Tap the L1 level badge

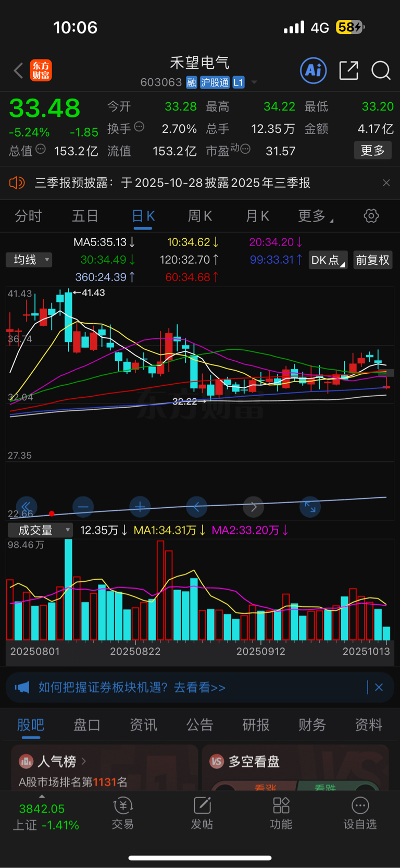coord(238,82)
